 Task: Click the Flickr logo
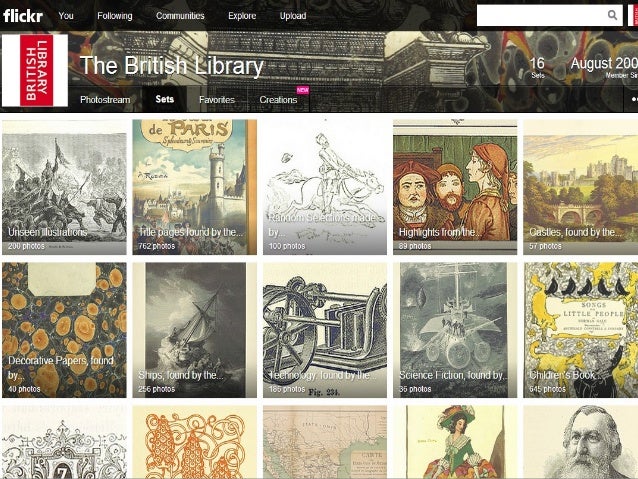coord(23,16)
